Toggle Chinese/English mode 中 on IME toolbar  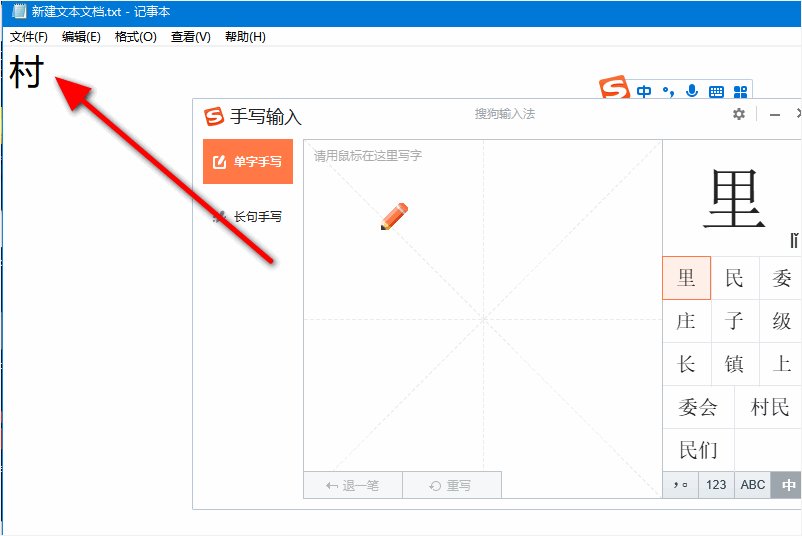(x=644, y=92)
